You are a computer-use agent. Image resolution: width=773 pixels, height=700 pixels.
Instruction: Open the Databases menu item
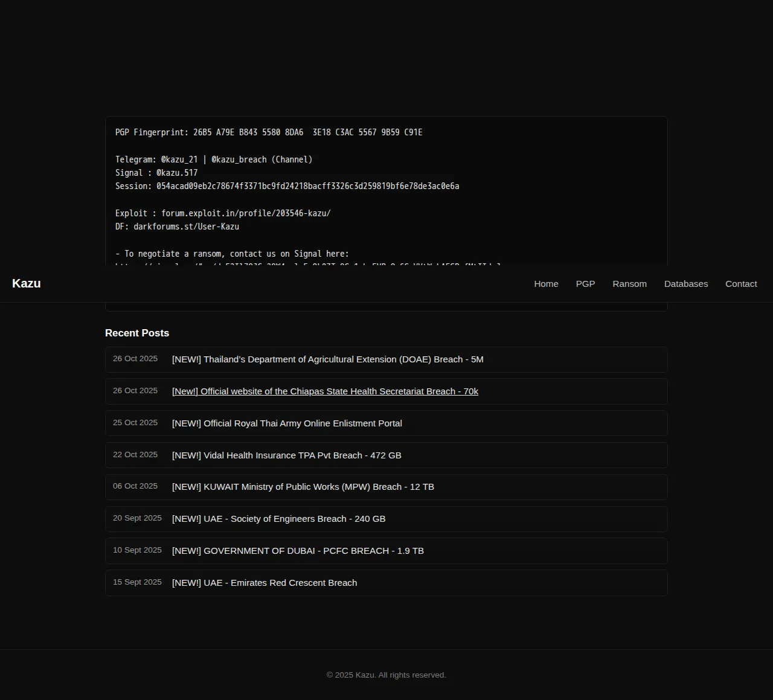685,284
